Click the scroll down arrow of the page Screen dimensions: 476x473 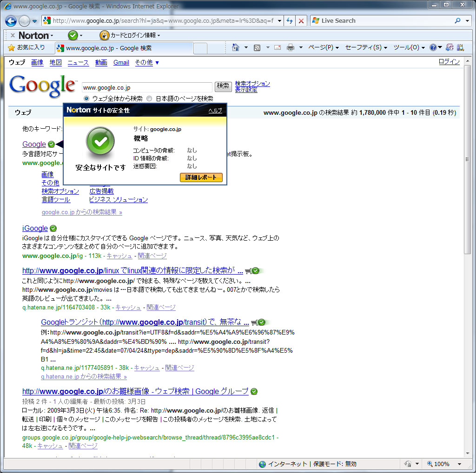coord(467,453)
